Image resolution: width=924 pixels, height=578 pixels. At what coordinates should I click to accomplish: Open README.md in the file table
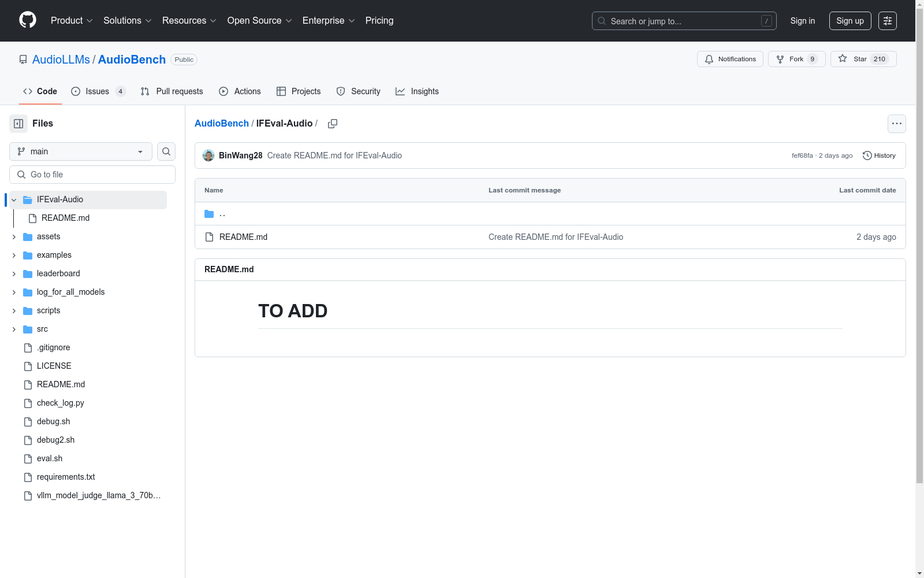tap(243, 237)
